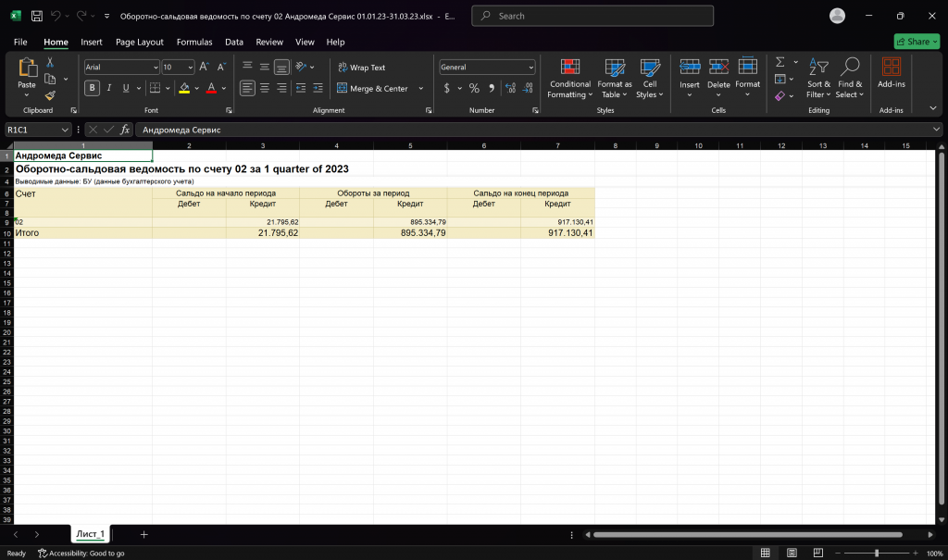Click the Middle Align icon
948x560 pixels.
(x=264, y=67)
